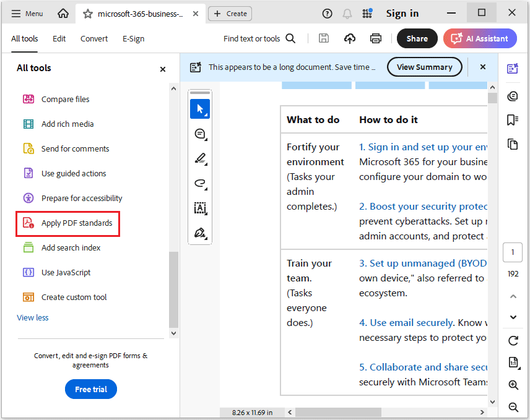Star the microsoft-365-business document tab
This screenshot has height=420, width=530.
point(88,14)
